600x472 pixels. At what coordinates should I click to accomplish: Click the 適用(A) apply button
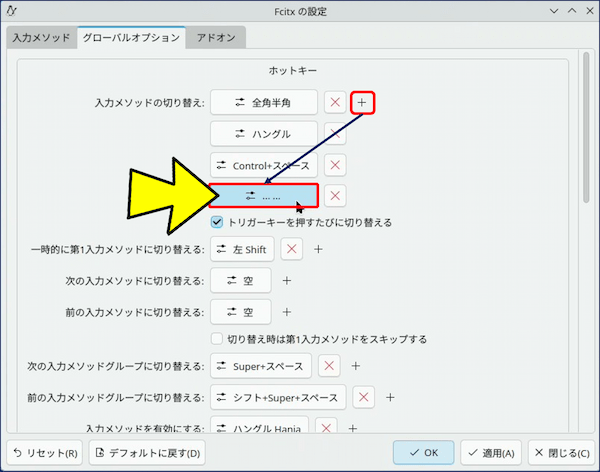tap(492, 452)
